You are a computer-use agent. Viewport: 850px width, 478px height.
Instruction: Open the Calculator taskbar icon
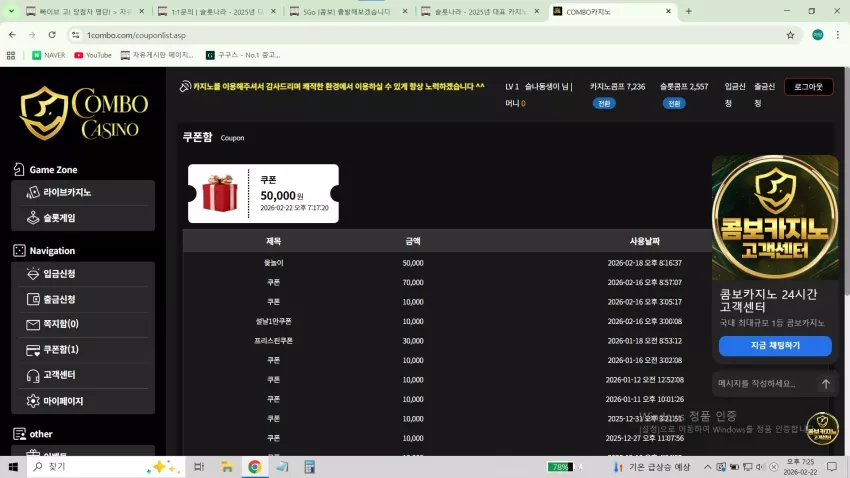coord(310,467)
